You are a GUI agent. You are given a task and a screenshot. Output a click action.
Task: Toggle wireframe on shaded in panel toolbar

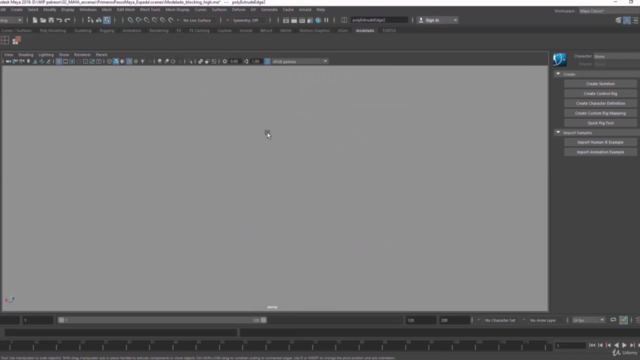point(129,61)
